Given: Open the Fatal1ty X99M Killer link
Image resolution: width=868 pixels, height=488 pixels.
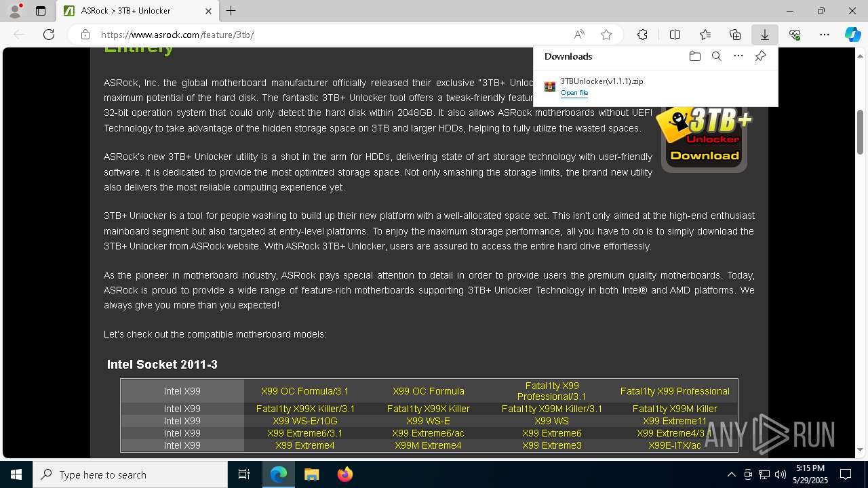Looking at the screenshot, I should coord(675,409).
